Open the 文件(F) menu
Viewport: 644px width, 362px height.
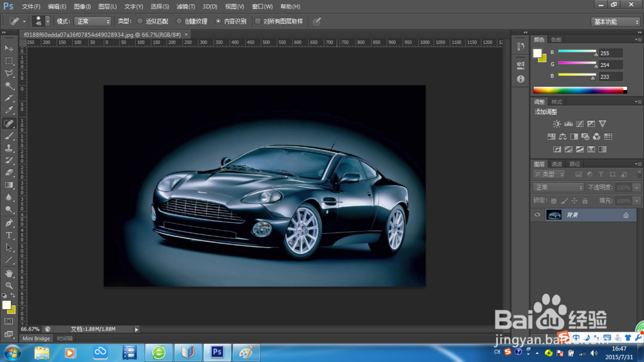(31, 6)
